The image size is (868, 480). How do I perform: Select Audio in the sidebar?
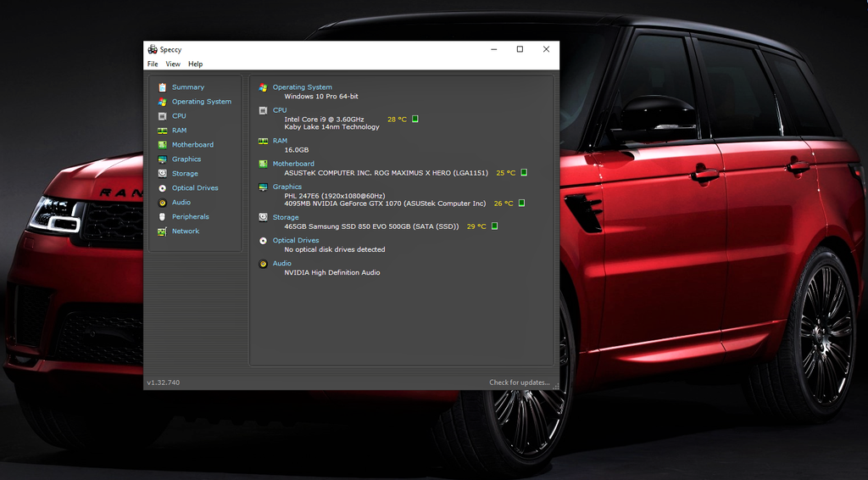(181, 202)
